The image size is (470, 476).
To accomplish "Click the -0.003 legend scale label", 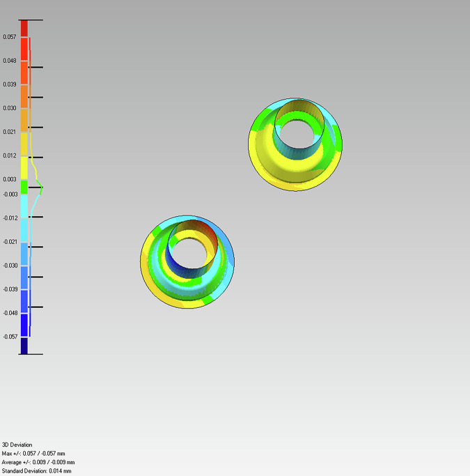I will (x=10, y=194).
